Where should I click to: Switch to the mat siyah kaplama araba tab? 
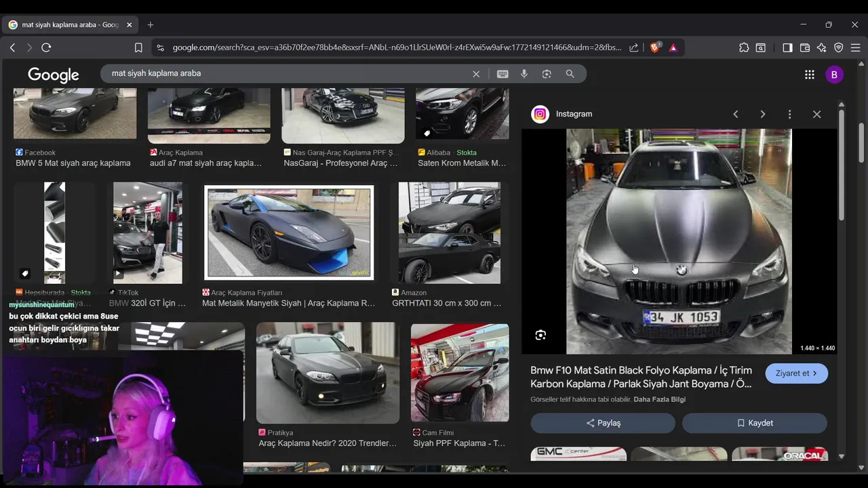pyautogui.click(x=69, y=24)
